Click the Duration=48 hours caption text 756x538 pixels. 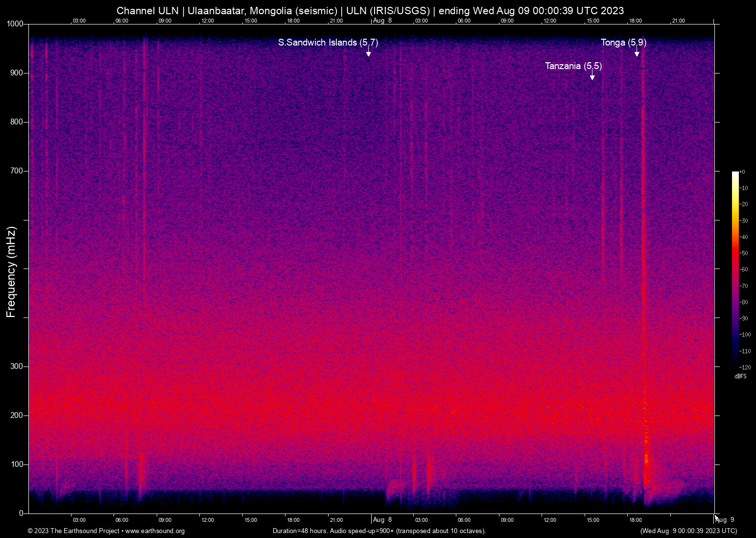379,531
